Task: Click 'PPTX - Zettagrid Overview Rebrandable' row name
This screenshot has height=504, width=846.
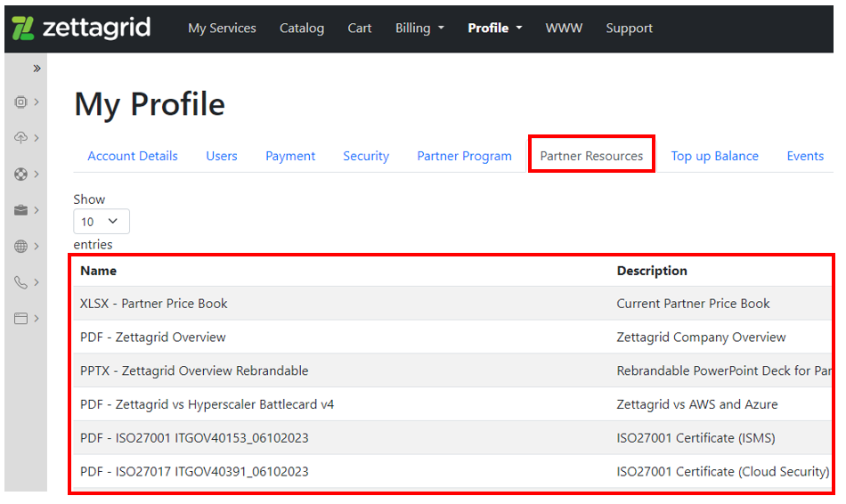Action: tap(194, 370)
